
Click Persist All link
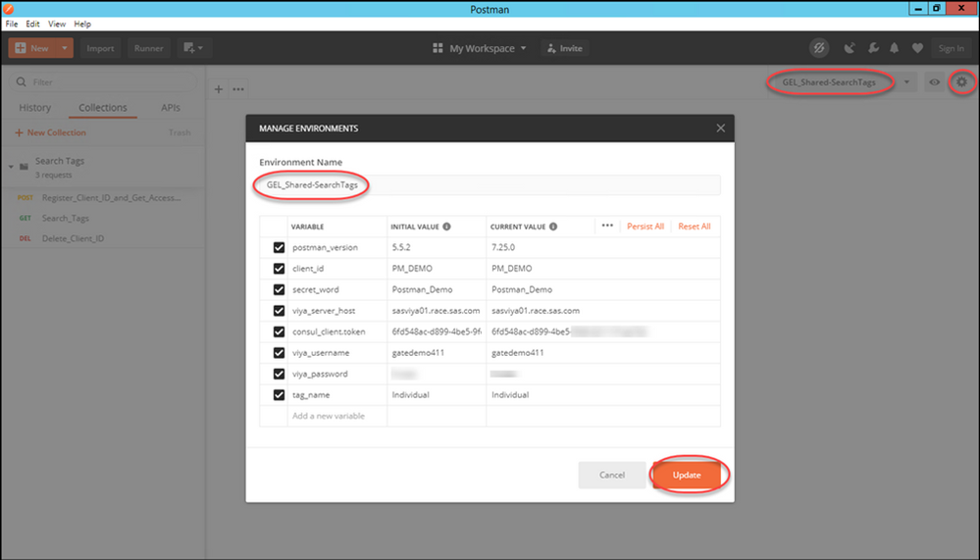click(645, 227)
